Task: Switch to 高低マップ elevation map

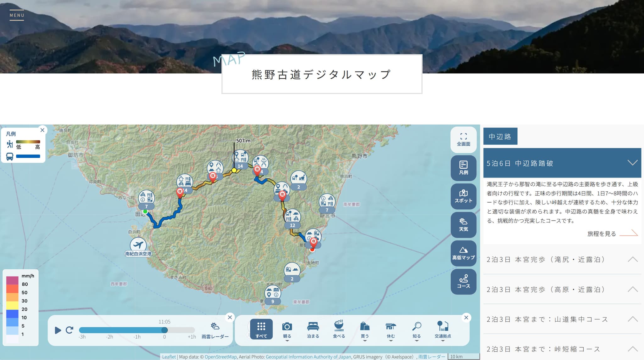Action: (463, 253)
